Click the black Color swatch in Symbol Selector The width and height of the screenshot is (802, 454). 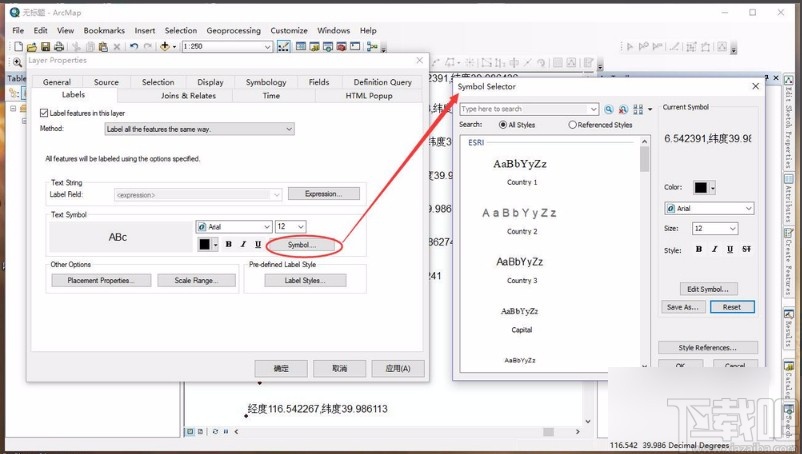(x=701, y=188)
